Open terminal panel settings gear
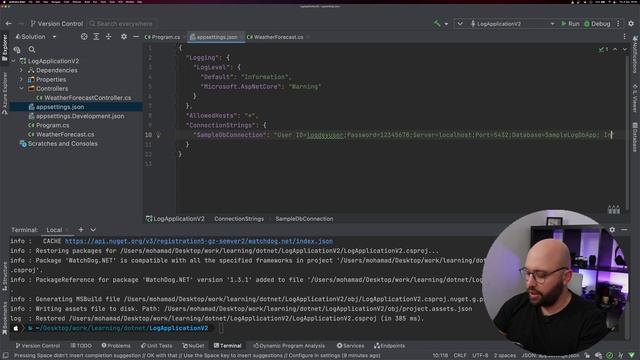Image resolution: width=640 pixels, height=360 pixels. click(x=612, y=230)
